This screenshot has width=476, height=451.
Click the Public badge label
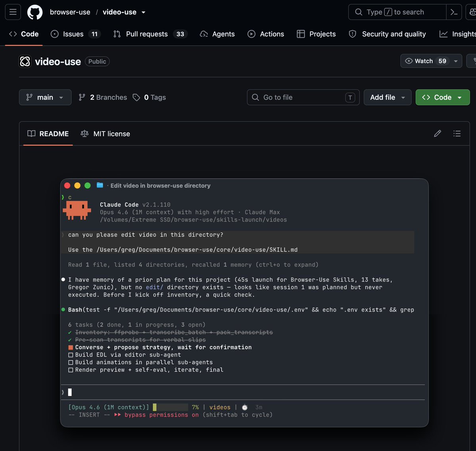coord(97,61)
